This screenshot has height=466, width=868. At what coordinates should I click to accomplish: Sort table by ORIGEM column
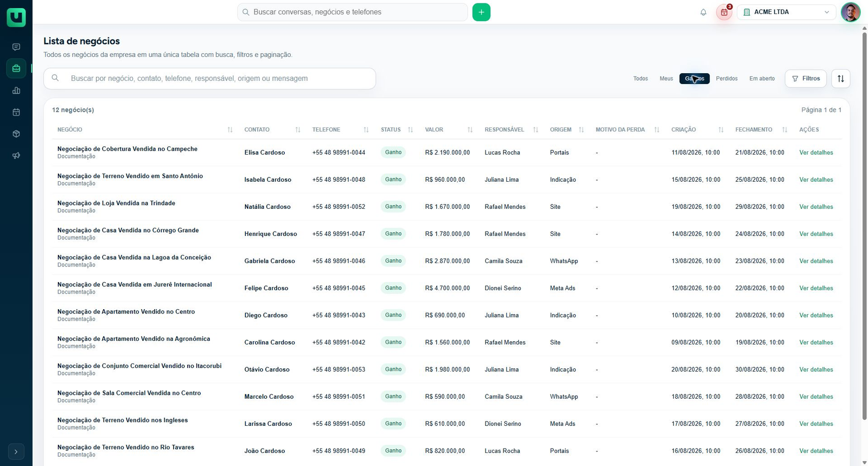[x=582, y=130]
